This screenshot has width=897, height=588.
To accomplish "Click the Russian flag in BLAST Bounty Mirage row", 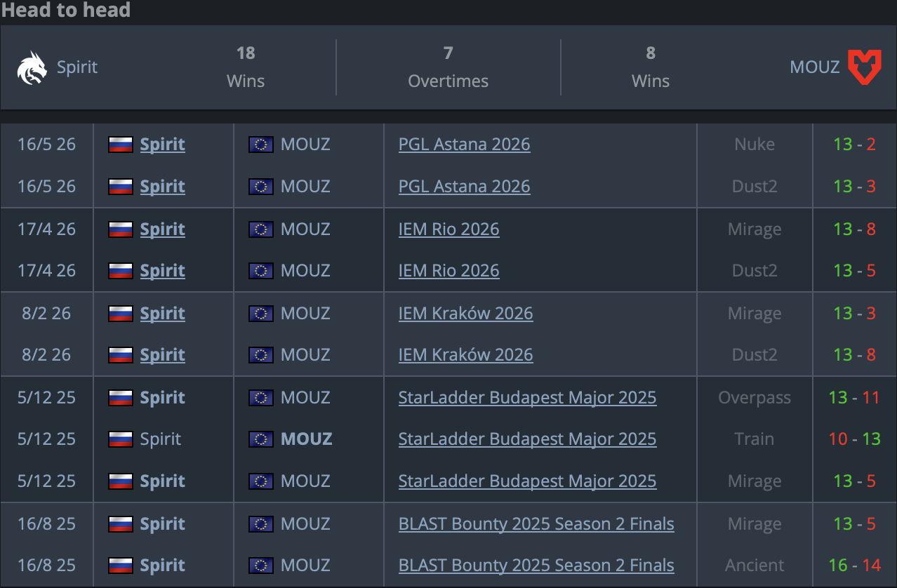I will pos(121,524).
